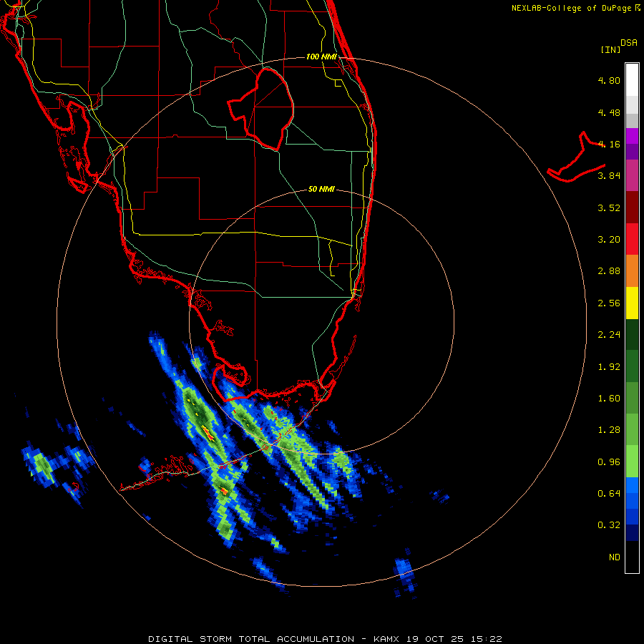Pick the white swatch at top of scale

[x=632, y=80]
